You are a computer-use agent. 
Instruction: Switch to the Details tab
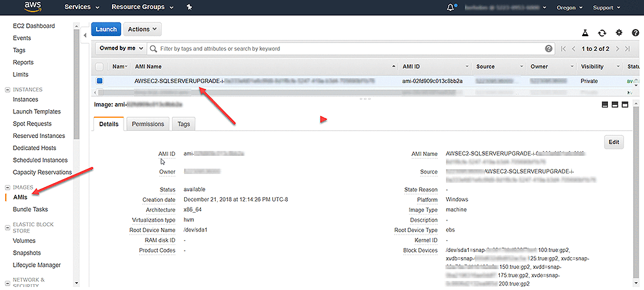point(109,124)
